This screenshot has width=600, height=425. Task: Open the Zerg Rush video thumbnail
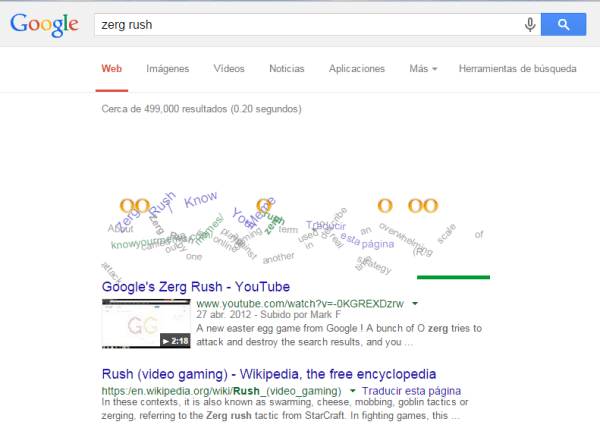click(x=147, y=323)
